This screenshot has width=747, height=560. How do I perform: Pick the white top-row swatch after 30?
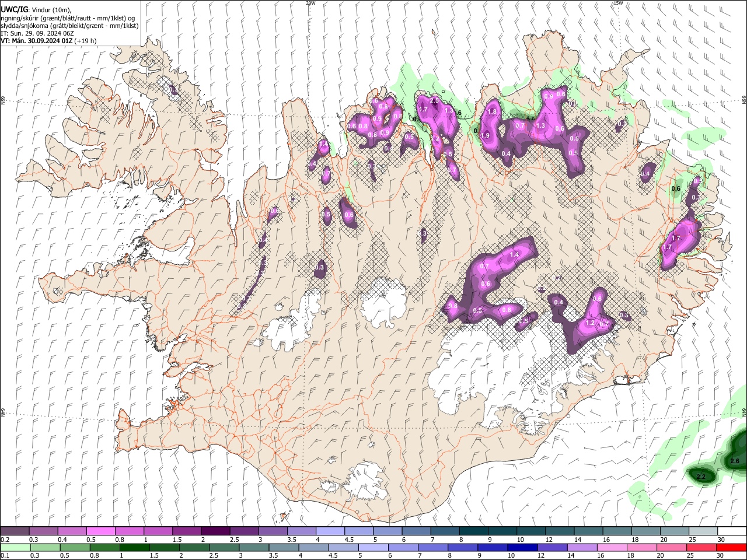pyautogui.click(x=732, y=531)
